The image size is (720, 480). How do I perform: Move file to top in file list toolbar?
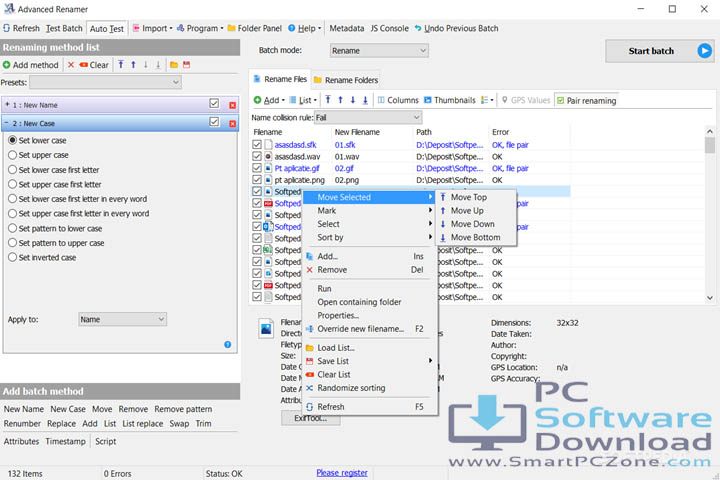point(328,100)
